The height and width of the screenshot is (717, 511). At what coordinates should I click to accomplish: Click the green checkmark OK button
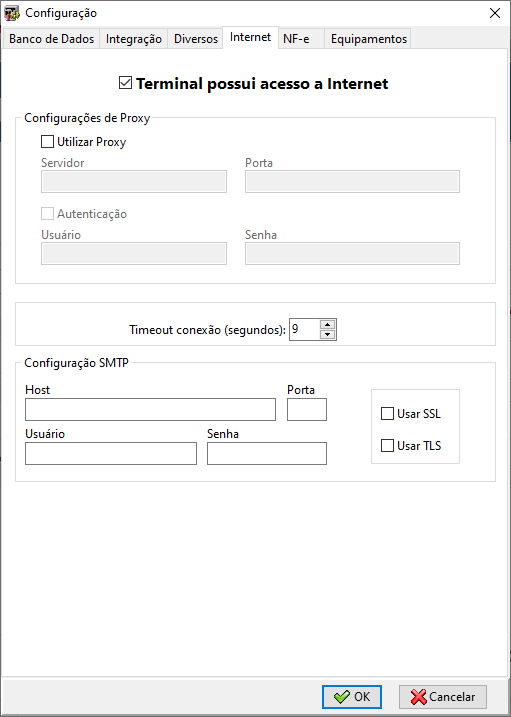coord(351,697)
